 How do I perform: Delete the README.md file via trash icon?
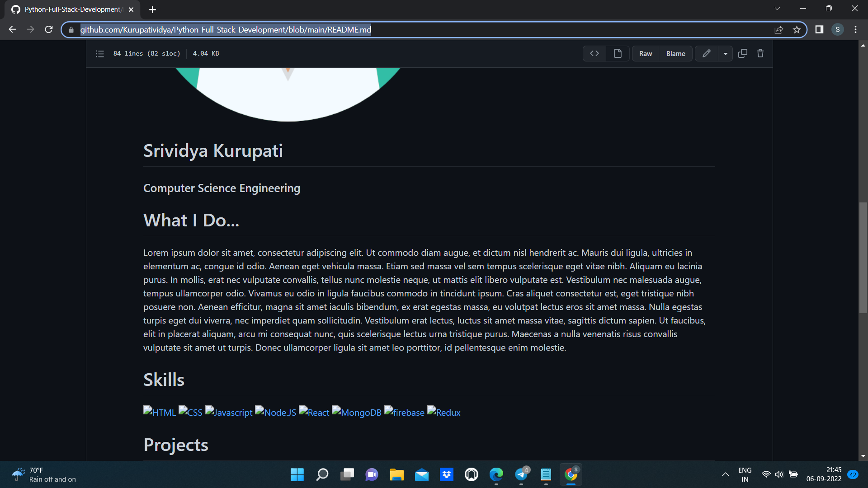760,53
